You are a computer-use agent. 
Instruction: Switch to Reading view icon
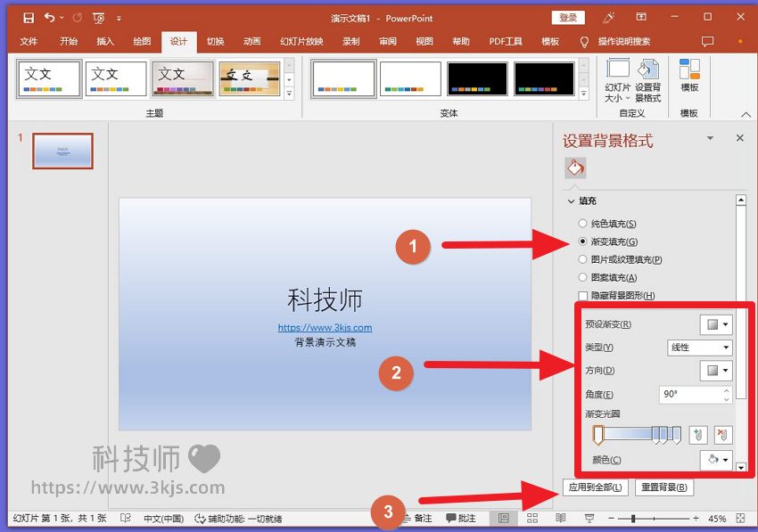click(x=560, y=519)
